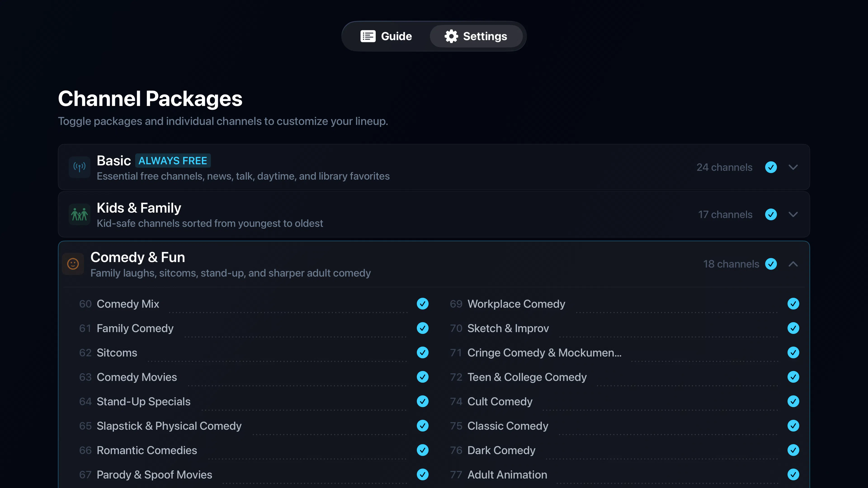Disable channel 69 Workplace Comedy
Viewport: 868px width, 488px height.
click(x=793, y=304)
